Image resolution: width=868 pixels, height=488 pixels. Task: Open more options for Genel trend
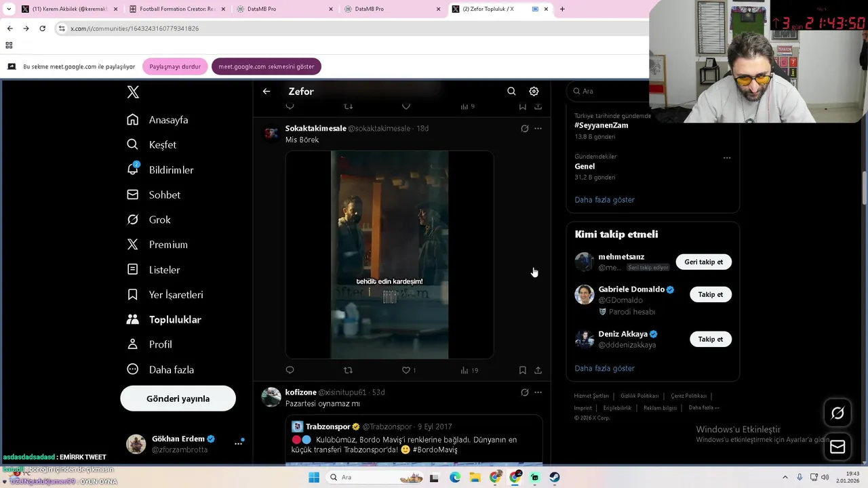pyautogui.click(x=727, y=158)
